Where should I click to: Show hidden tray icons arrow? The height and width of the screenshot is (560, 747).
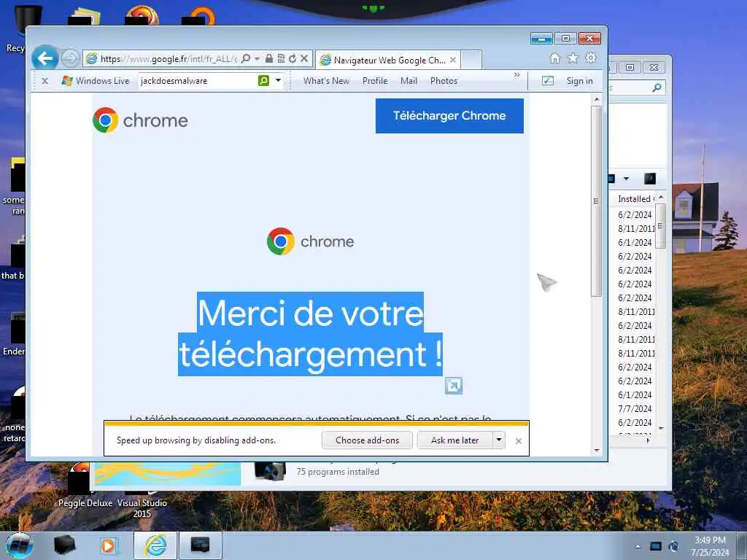(x=638, y=546)
